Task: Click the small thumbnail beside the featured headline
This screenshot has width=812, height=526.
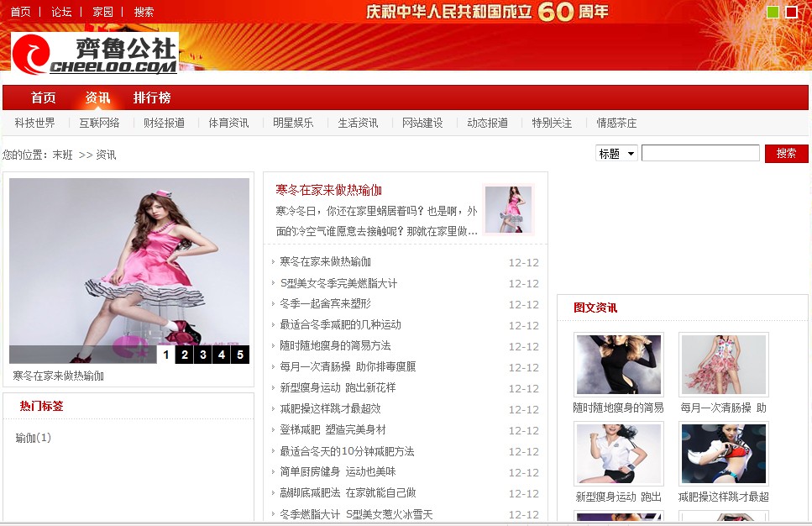Action: 508,209
